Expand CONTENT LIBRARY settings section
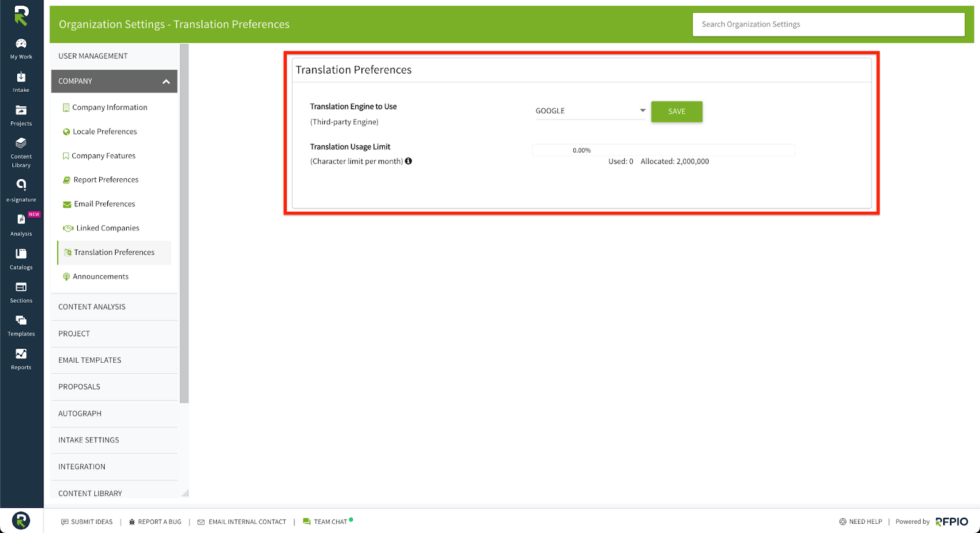 click(115, 492)
